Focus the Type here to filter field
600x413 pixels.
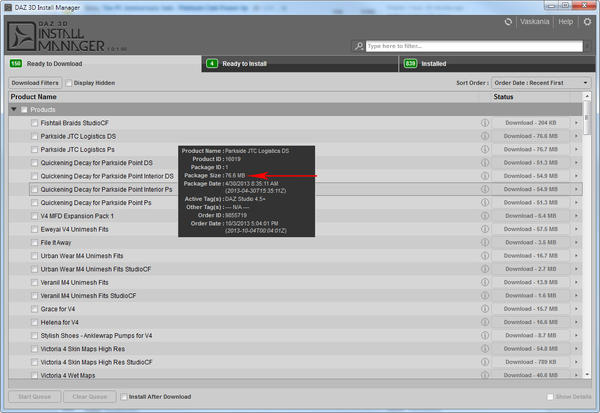[x=474, y=46]
